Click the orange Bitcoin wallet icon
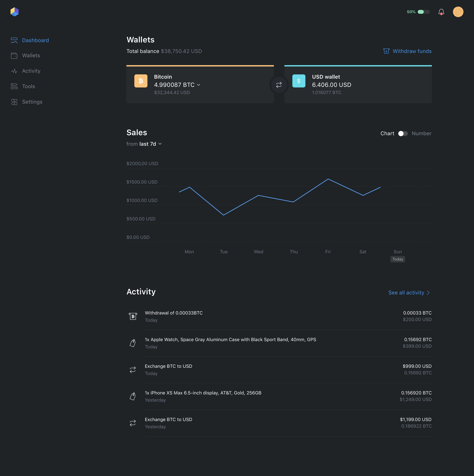Screen dimensions: 474x476 click(141, 81)
